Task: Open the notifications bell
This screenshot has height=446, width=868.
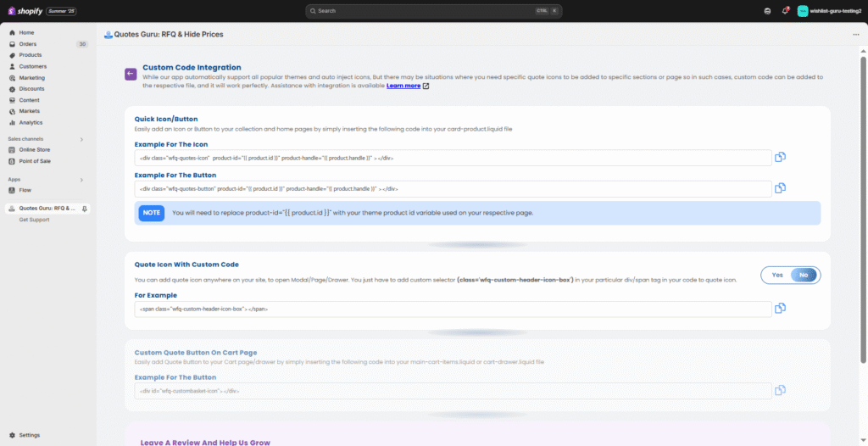Action: click(x=785, y=11)
